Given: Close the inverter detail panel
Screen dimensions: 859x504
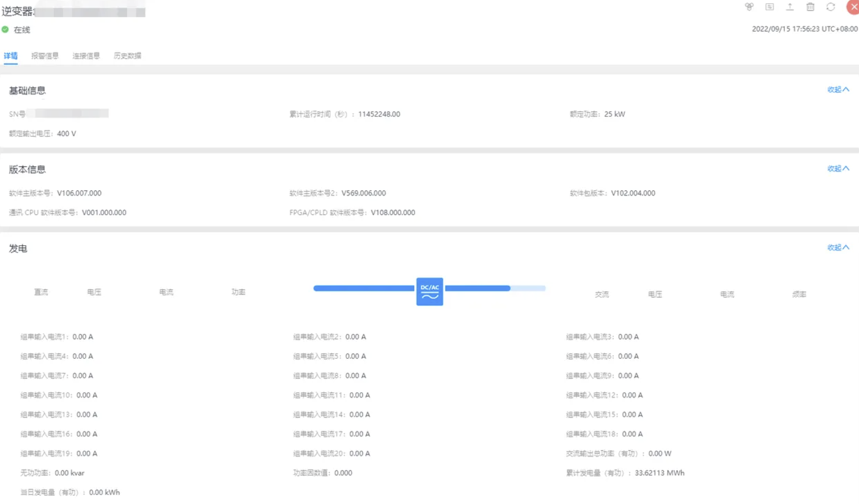Looking at the screenshot, I should [x=853, y=7].
